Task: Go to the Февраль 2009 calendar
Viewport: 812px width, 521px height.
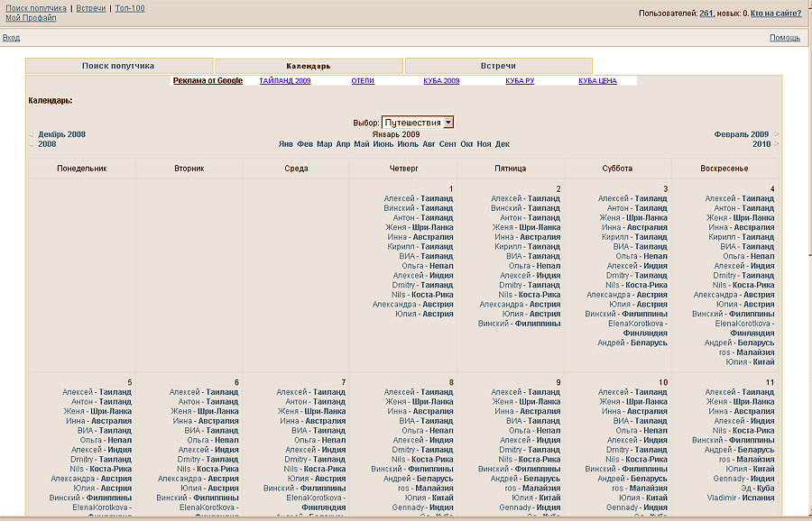Action: [x=741, y=134]
